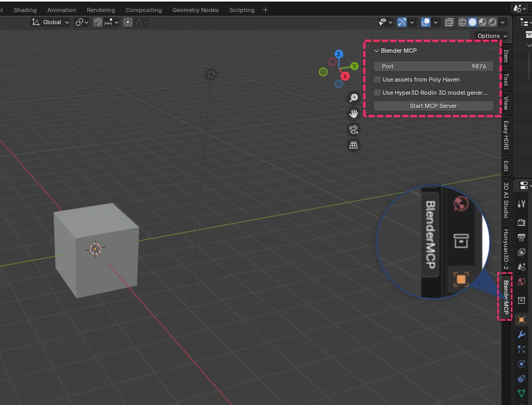Open selectability and visibility dropdown
532x405 pixels.
pos(385,23)
